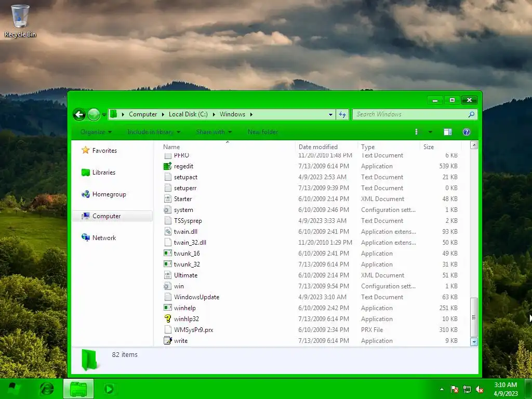Click the vertical scrollbar thumb

click(474, 317)
